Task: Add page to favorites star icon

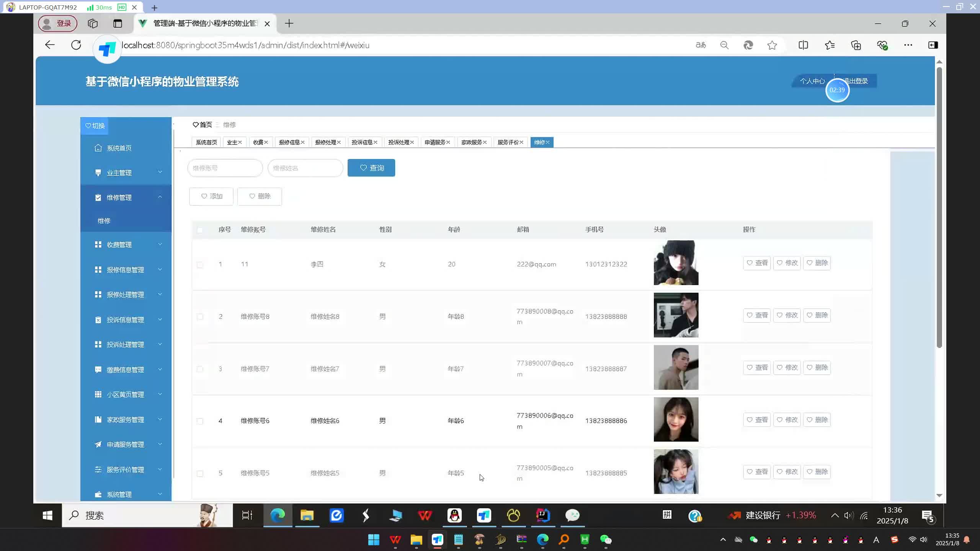Action: [x=772, y=45]
